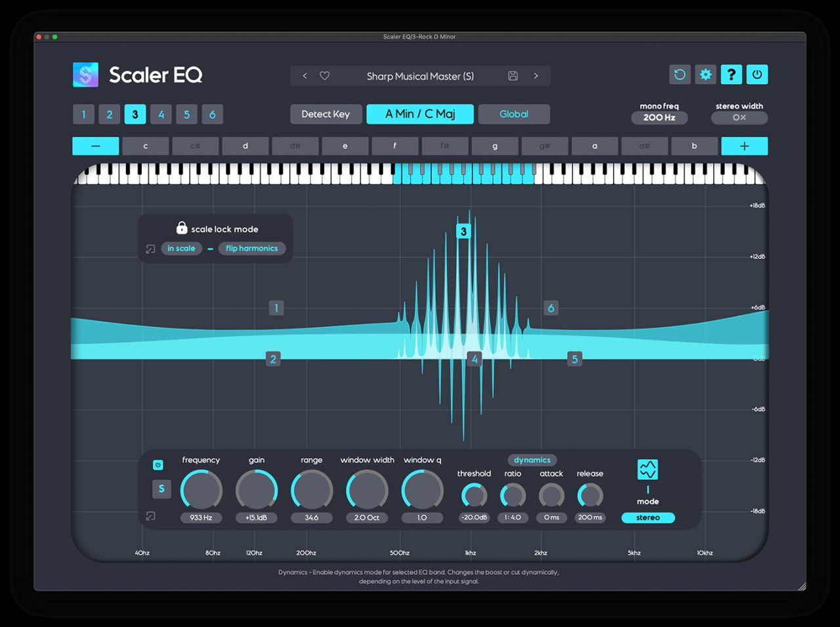Toggle note c#
The image size is (840, 627).
pos(196,146)
